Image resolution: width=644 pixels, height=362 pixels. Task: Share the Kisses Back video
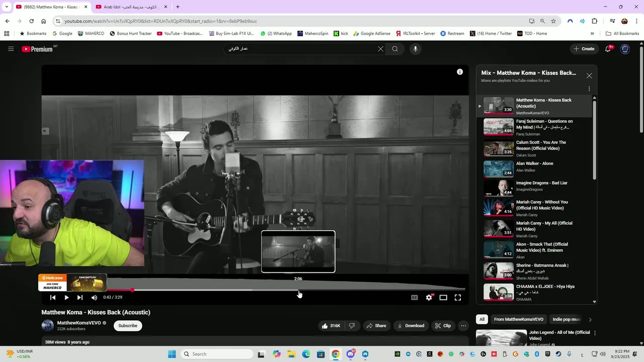[x=376, y=326]
